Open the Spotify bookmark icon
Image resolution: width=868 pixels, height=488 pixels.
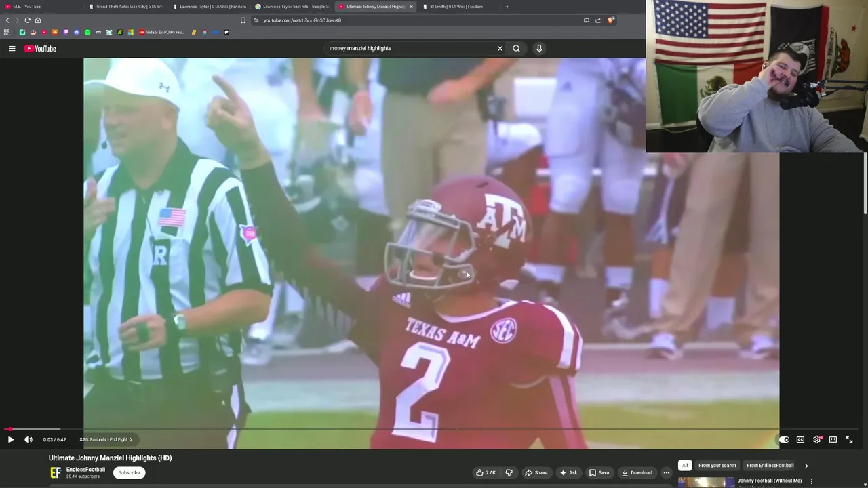[87, 32]
